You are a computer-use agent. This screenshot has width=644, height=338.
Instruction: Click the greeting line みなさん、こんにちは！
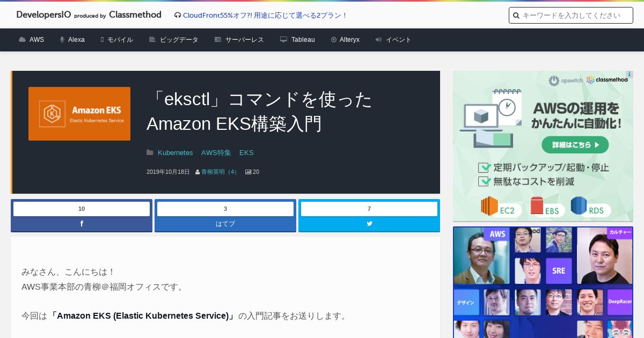[x=69, y=272]
